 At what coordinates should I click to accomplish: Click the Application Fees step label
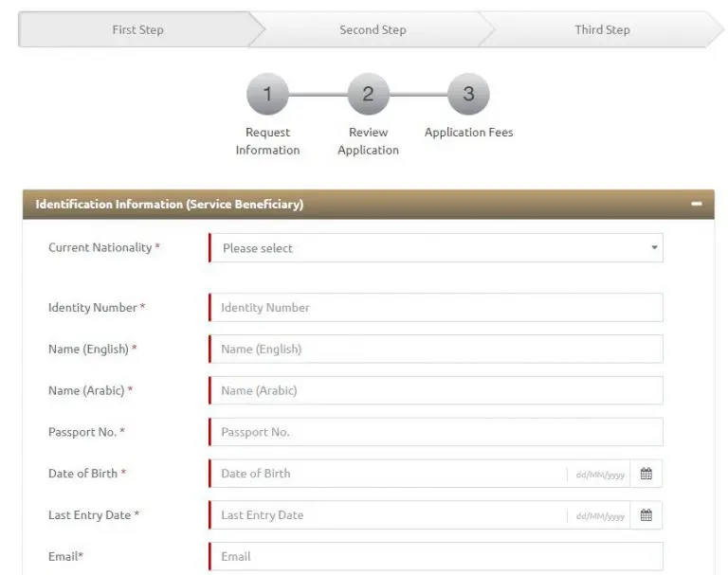tap(468, 133)
